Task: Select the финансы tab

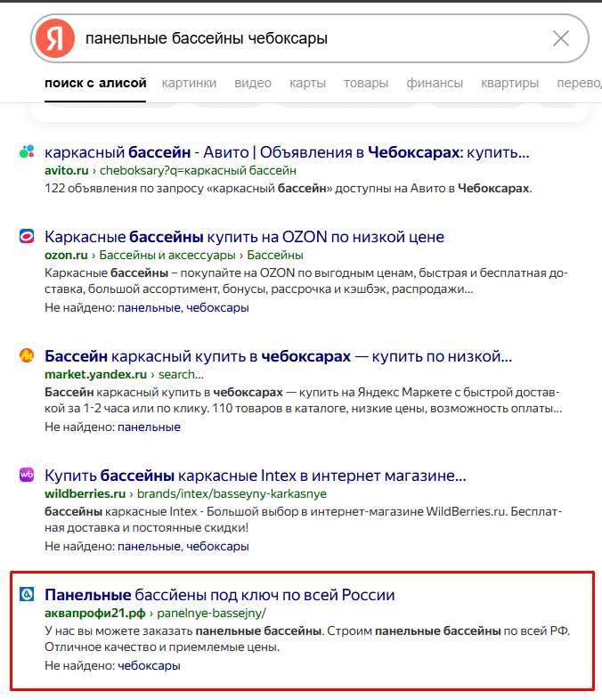Action: pos(435,84)
